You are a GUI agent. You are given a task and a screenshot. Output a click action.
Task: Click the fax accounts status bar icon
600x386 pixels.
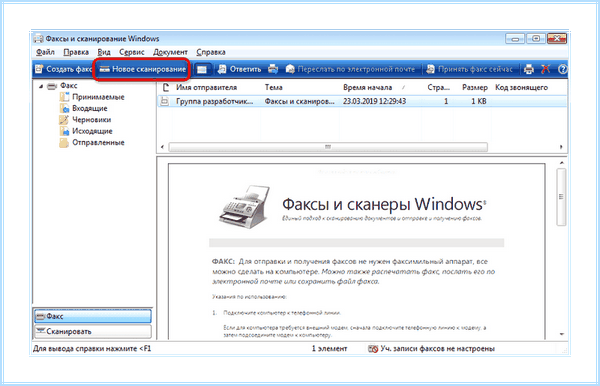point(373,349)
